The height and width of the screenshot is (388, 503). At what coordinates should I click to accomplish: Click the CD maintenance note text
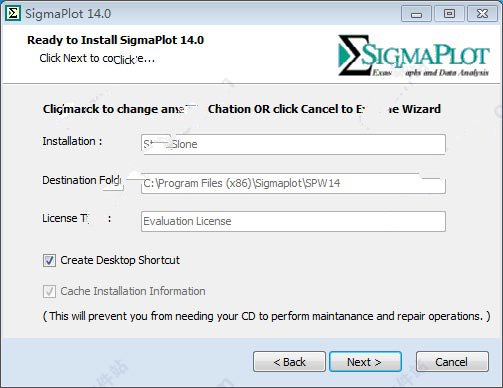[x=267, y=316]
